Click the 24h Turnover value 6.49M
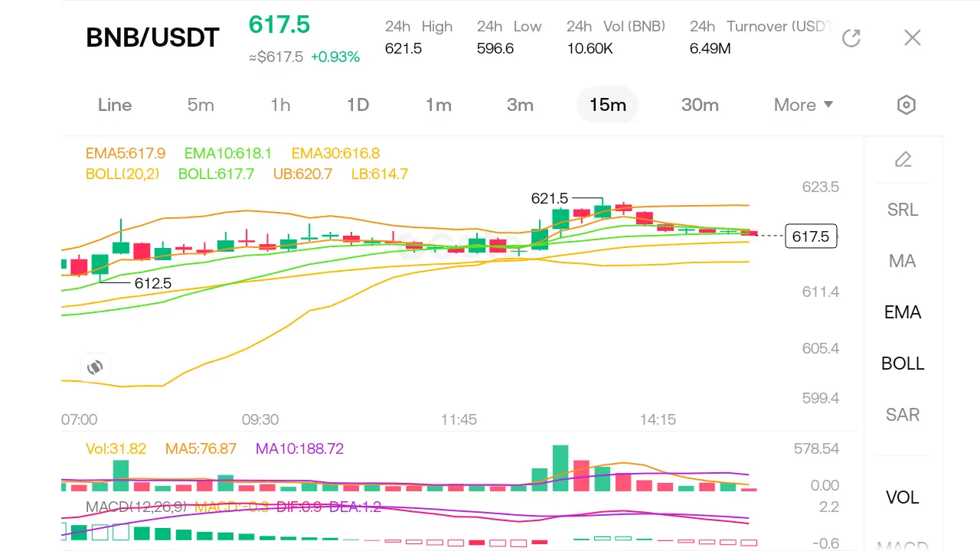The image size is (980, 551). point(710,48)
